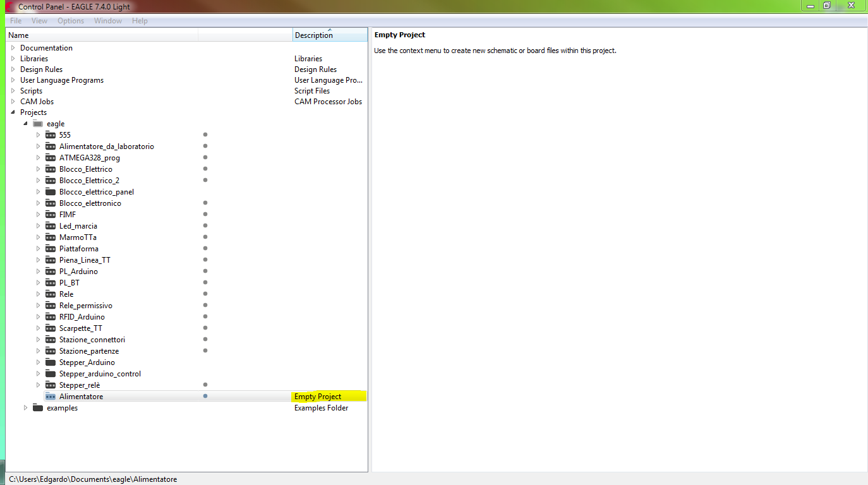Expand the Design Rules tree node

coord(13,69)
